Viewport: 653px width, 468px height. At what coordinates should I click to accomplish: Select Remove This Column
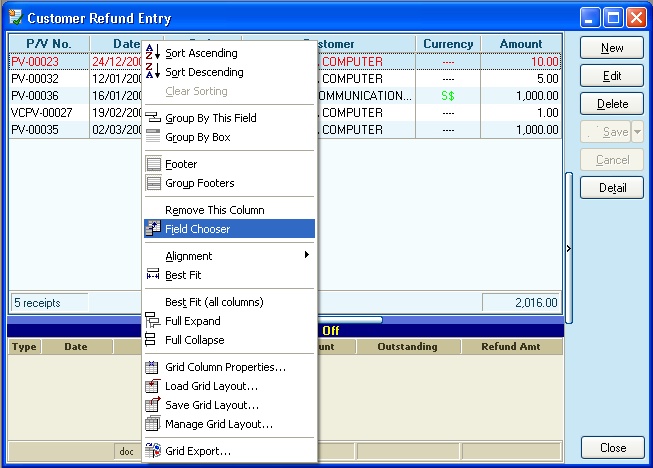229,210
